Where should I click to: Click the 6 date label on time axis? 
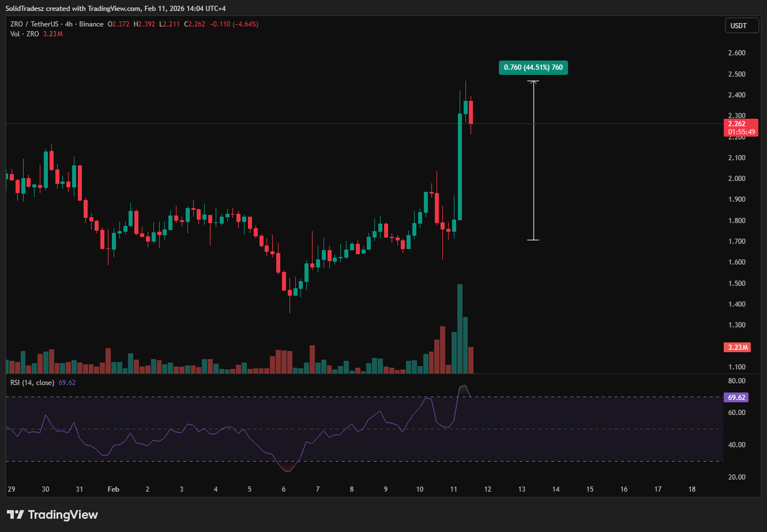click(284, 489)
